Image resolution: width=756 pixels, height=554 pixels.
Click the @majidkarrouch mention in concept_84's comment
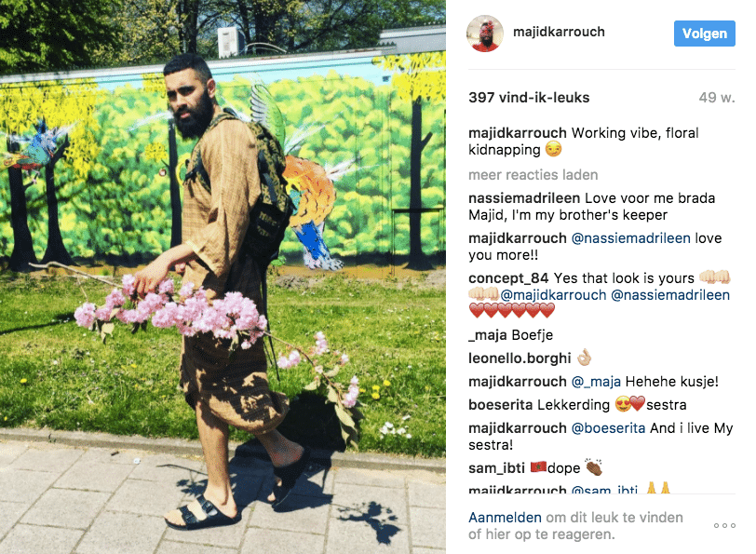click(553, 295)
